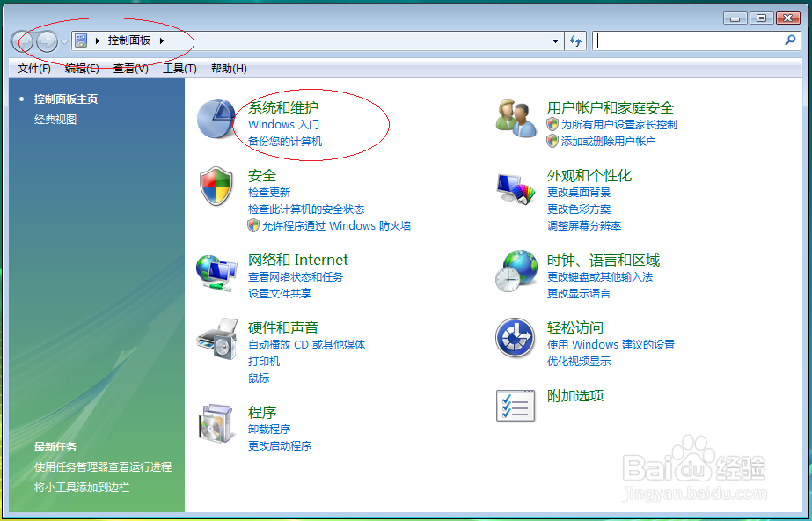Viewport: 812px width, 521px height.
Task: Click 添加或删除用户帐户 link
Action: 609,142
